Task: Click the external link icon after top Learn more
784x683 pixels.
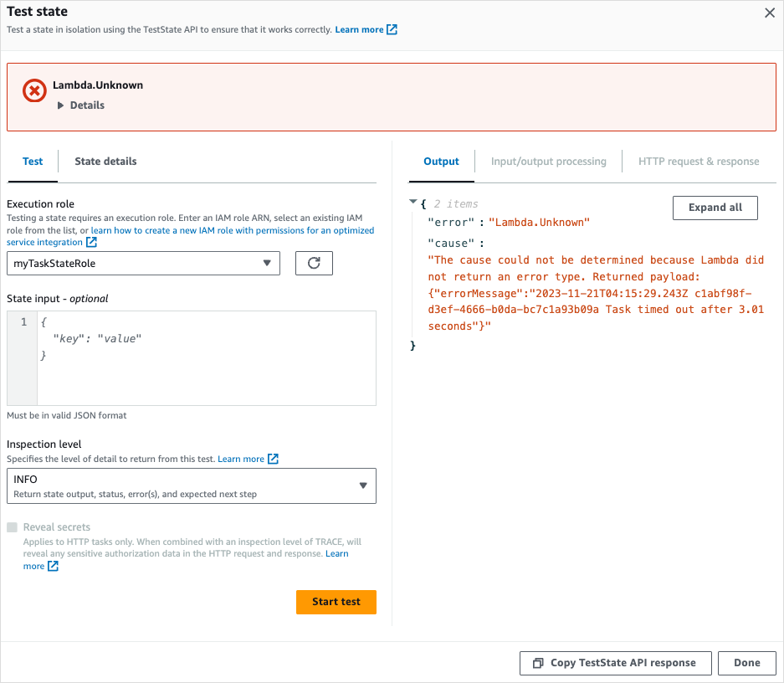Action: [x=390, y=28]
